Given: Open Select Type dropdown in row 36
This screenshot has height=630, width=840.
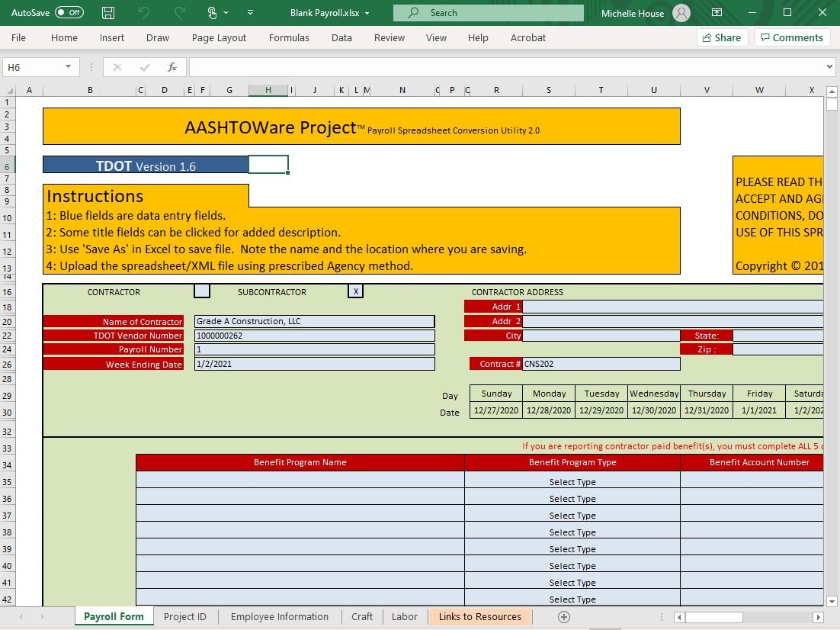Looking at the screenshot, I should 572,498.
